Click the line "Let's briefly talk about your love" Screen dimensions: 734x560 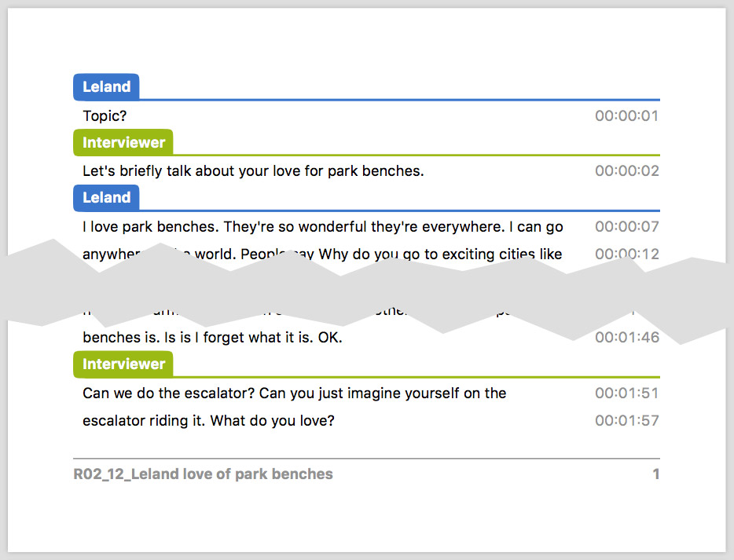pos(253,171)
